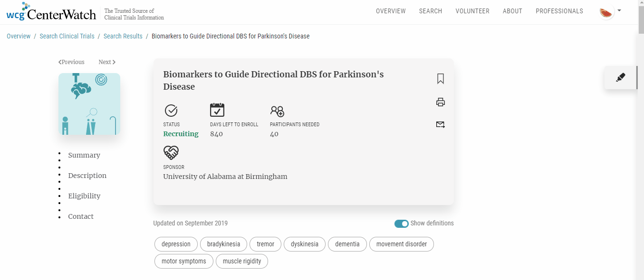
Task: Click the trial illustration thumbnail
Action: click(x=89, y=104)
